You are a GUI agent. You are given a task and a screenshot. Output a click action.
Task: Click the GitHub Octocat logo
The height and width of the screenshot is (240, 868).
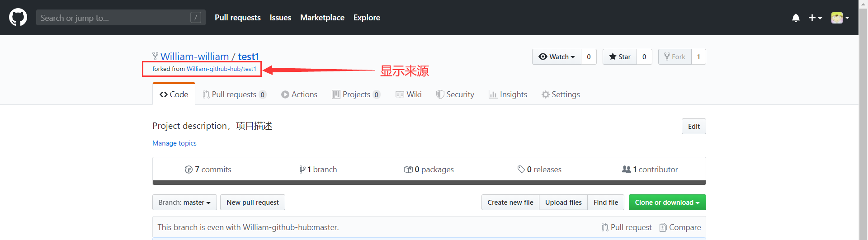point(18,18)
